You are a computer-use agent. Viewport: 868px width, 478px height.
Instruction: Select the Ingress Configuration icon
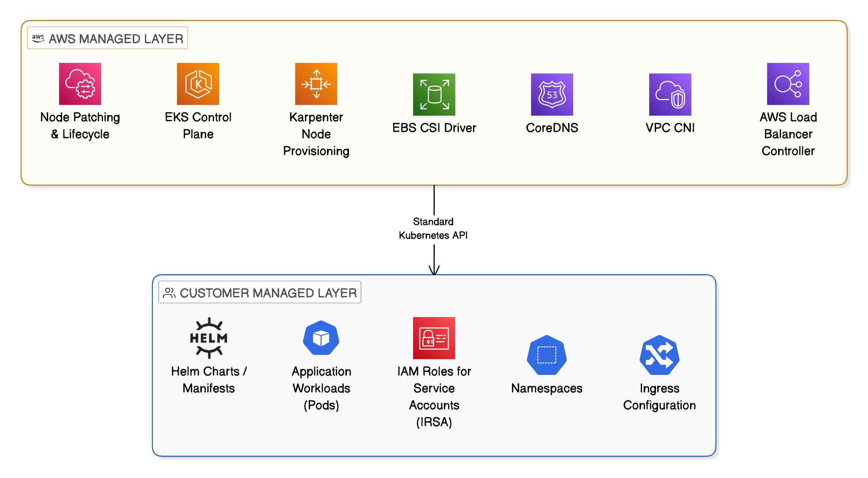click(x=659, y=355)
